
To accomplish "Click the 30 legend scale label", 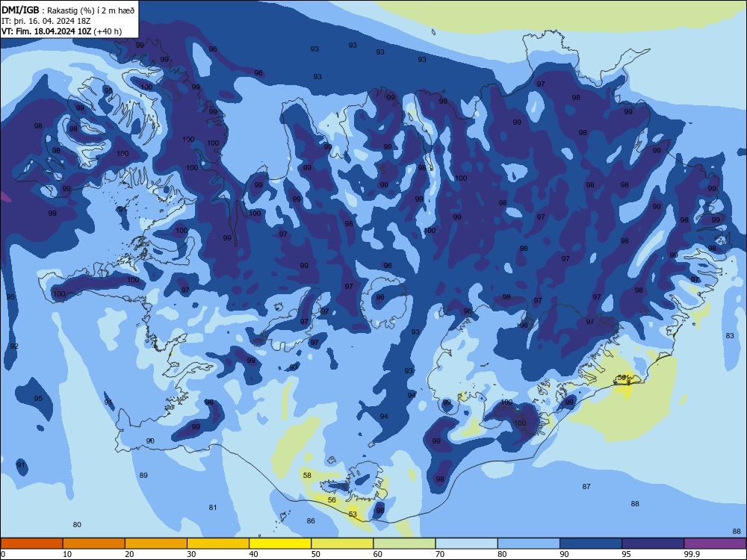I will [x=191, y=554].
